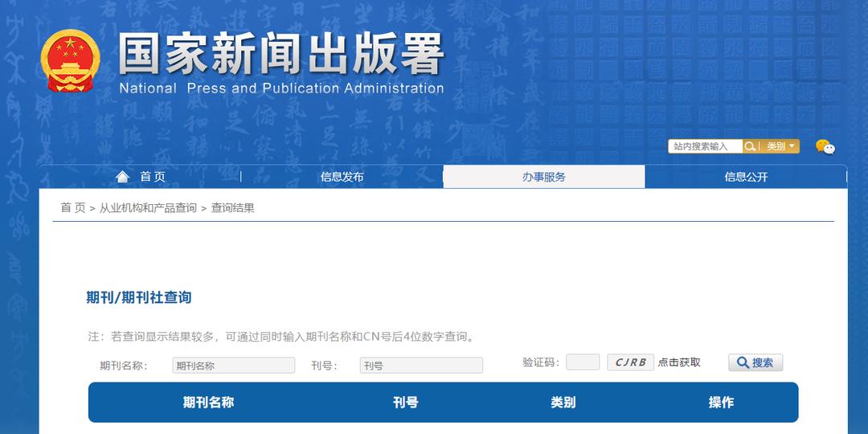This screenshot has height=434, width=868.
Task: Open the 首页 navigation tab
Action: click(141, 177)
